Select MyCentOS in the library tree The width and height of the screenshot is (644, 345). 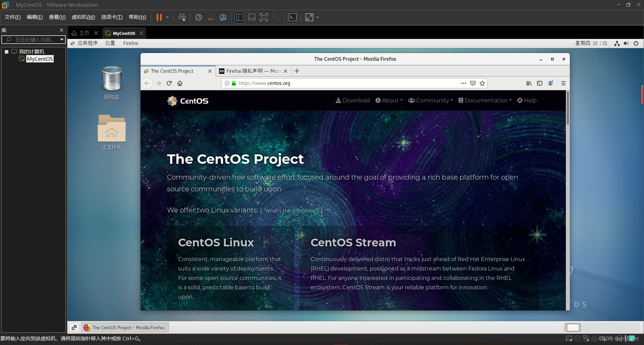click(40, 59)
